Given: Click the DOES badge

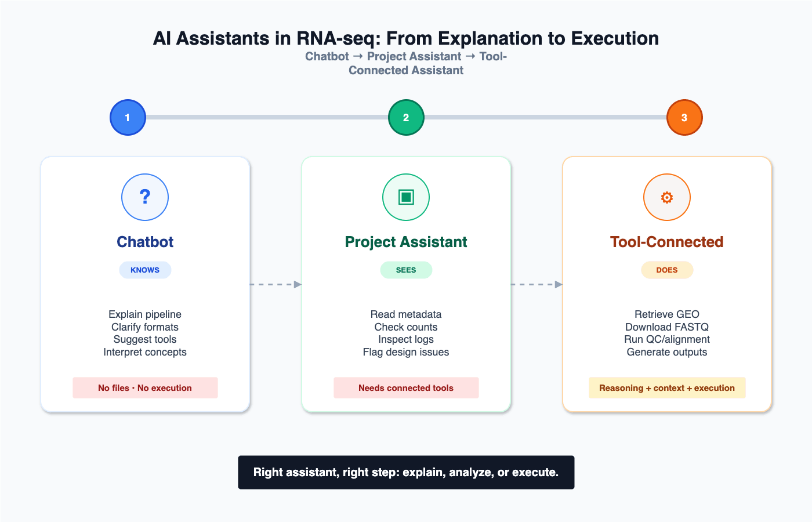Looking at the screenshot, I should 667,270.
